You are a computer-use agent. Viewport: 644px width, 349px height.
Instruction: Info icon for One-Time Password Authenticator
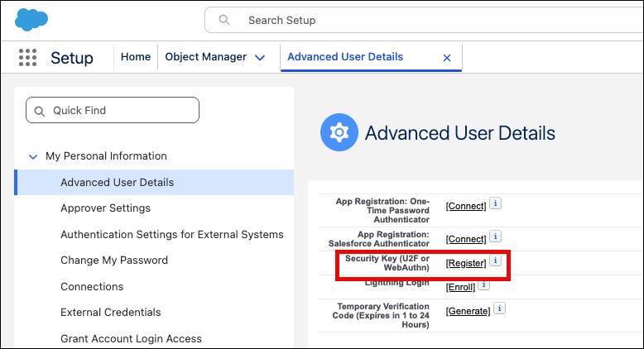coord(495,203)
